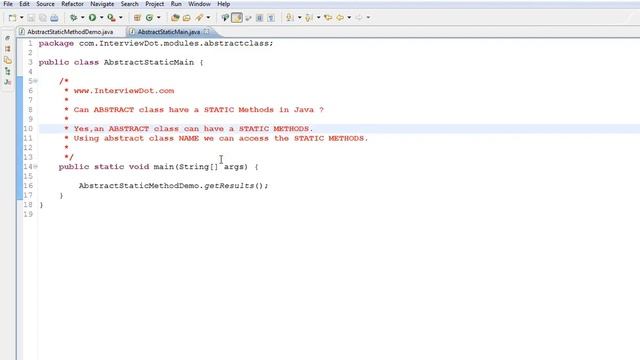This screenshot has height=360, width=640.
Task: Collapse the main method fold at line 14
Action: click(x=36, y=167)
